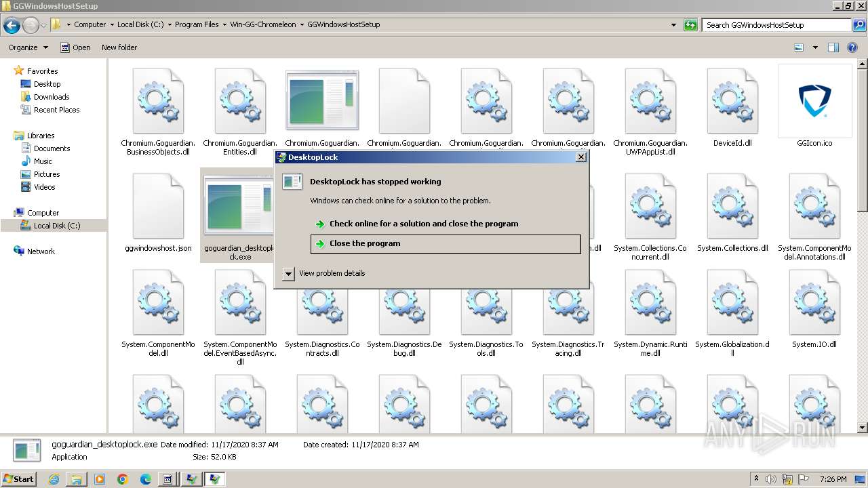
Task: Select System.Collections.Concurrent.dll file
Action: [x=650, y=217]
